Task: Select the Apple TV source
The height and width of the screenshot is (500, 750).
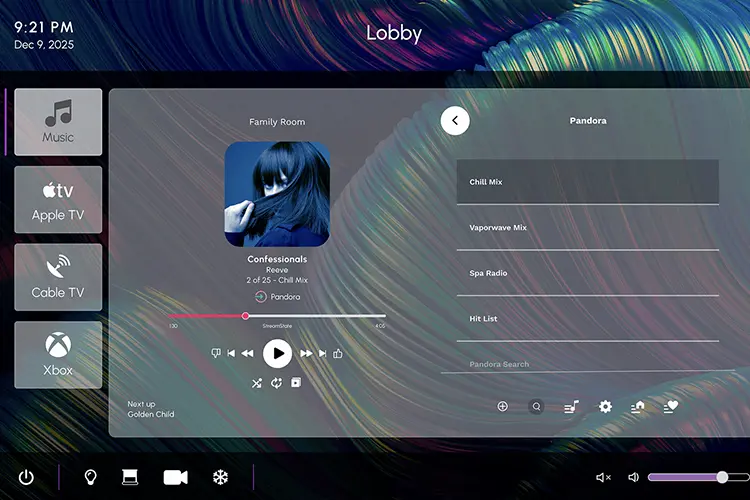Action: pos(58,200)
